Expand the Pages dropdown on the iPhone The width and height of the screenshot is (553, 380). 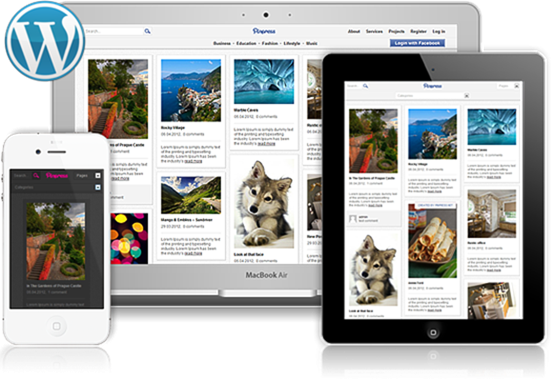click(x=98, y=175)
